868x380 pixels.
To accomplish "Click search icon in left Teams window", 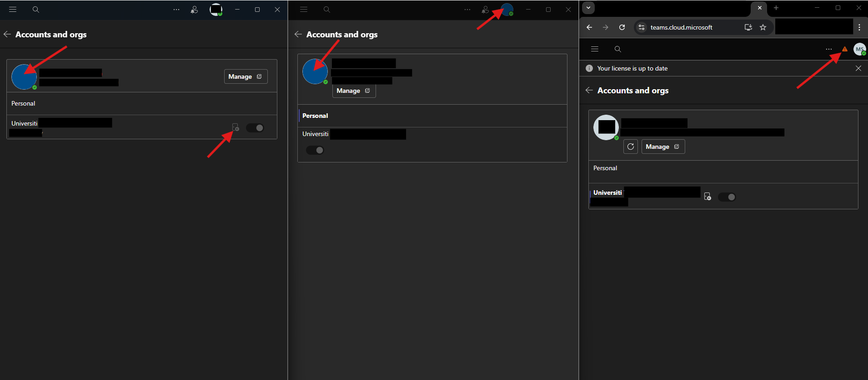I will (36, 10).
